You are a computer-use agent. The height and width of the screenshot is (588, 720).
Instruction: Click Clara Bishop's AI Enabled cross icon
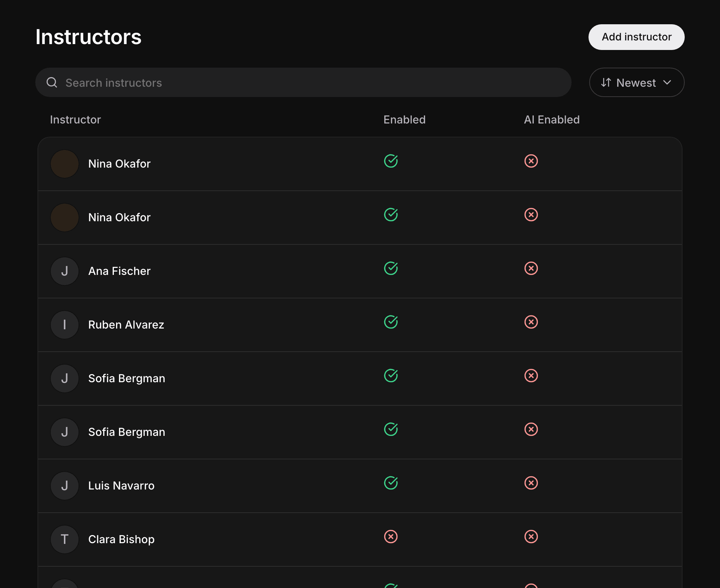(x=531, y=537)
